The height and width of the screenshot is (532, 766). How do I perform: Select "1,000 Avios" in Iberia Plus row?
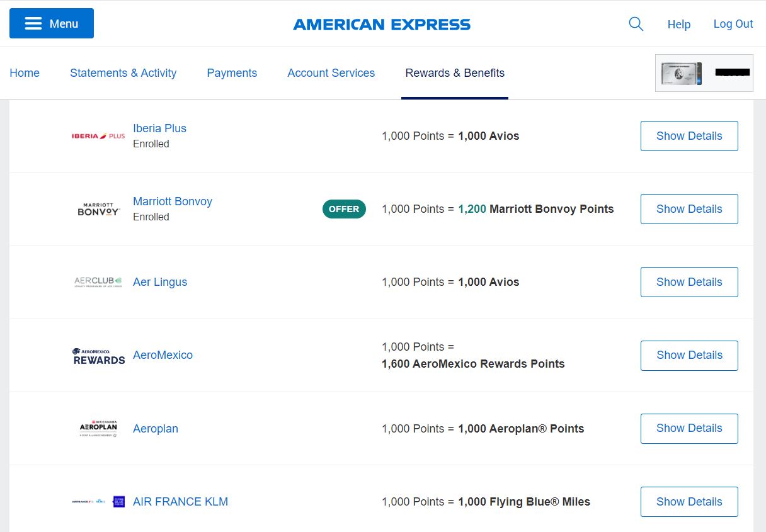pyautogui.click(x=489, y=136)
